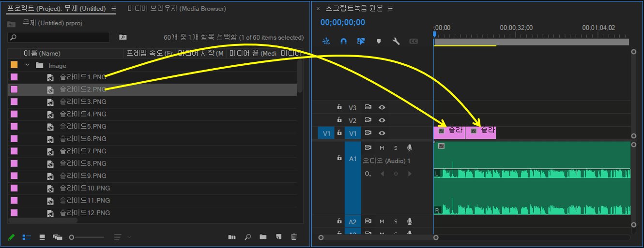The image size is (644, 248).
Task: Toggle V2 sync lock icon
Action: (x=368, y=120)
